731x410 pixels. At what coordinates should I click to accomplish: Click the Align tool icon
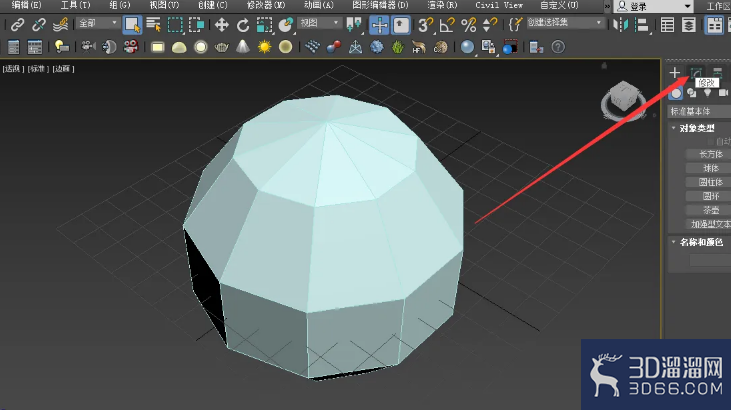[642, 24]
